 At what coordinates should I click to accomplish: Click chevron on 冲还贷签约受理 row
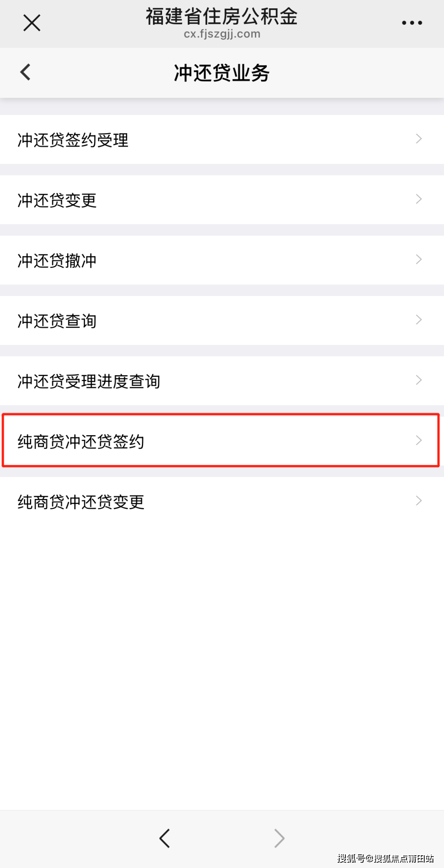pos(419,139)
